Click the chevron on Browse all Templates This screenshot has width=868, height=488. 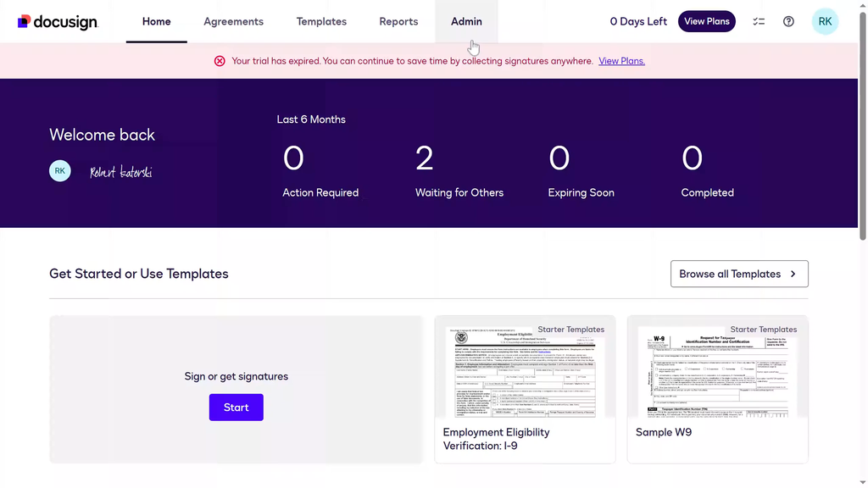tap(793, 274)
